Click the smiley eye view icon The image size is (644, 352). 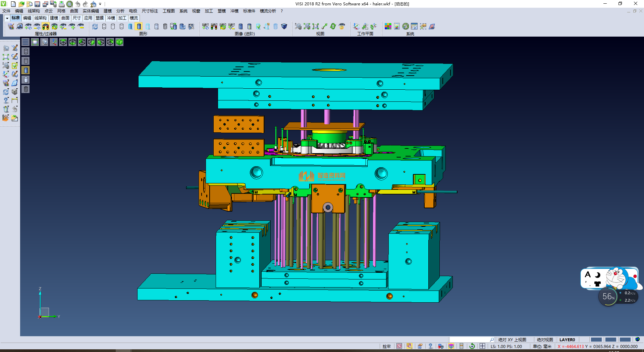point(342,27)
